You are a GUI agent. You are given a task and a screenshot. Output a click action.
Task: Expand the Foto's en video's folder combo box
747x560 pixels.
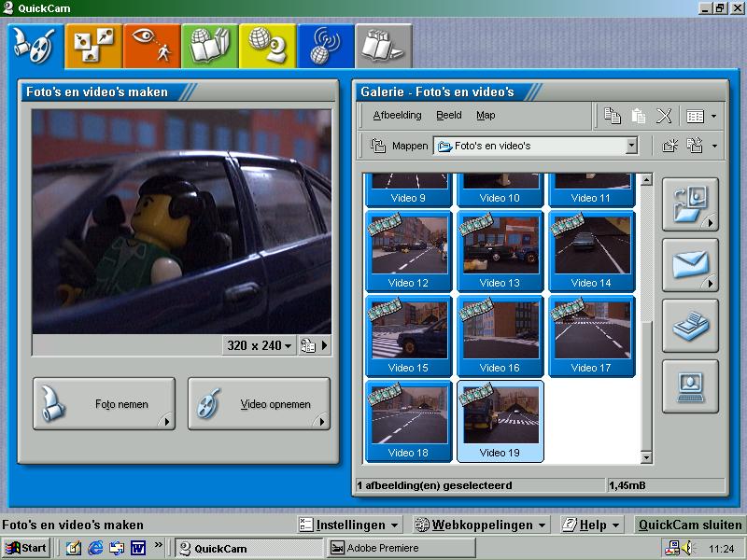[x=631, y=146]
